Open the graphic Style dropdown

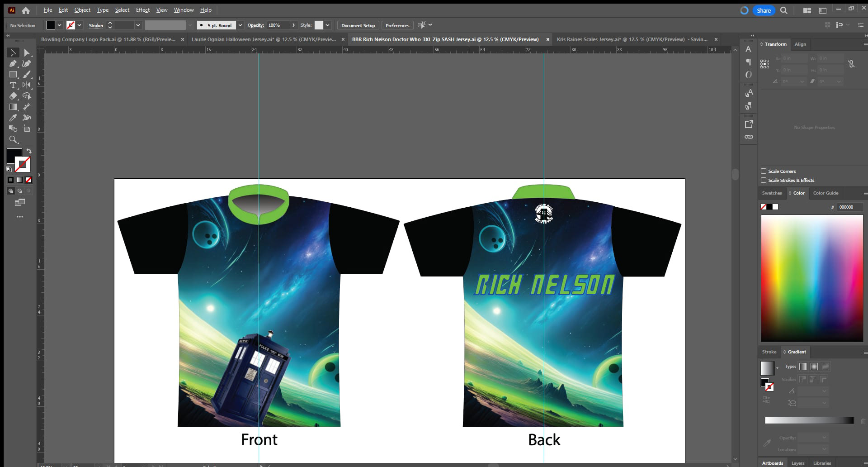(x=328, y=25)
